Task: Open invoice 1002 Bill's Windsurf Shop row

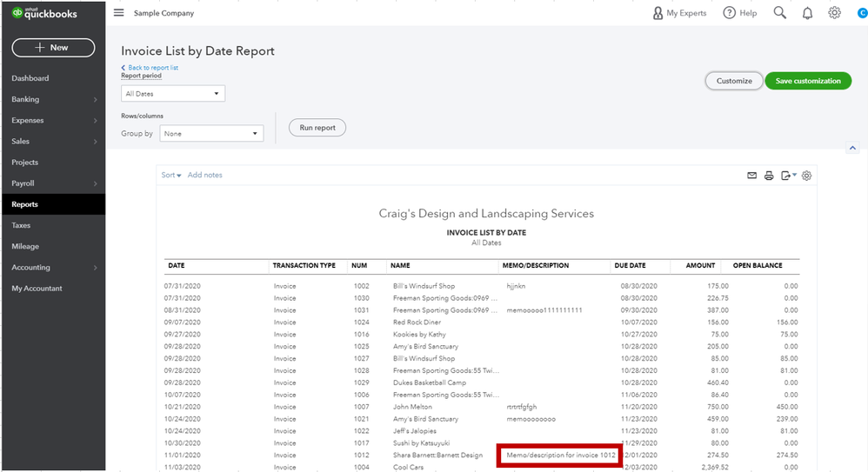Action: point(481,286)
